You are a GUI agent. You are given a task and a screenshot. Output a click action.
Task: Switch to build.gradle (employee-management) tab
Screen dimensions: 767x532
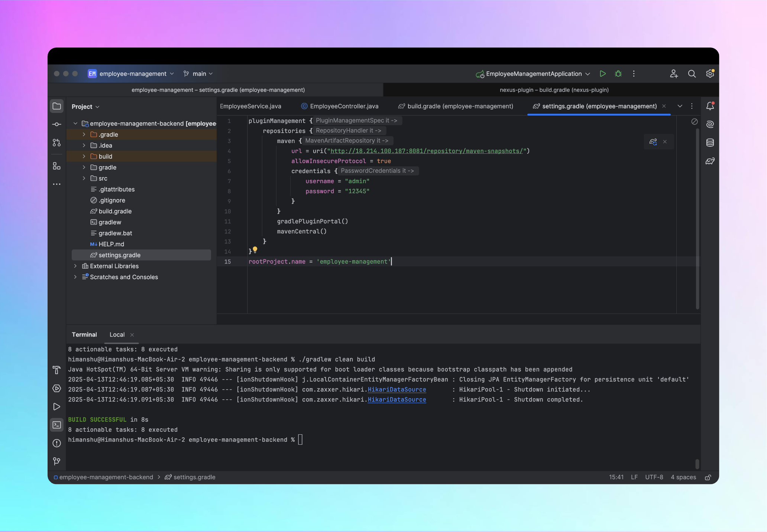point(456,106)
